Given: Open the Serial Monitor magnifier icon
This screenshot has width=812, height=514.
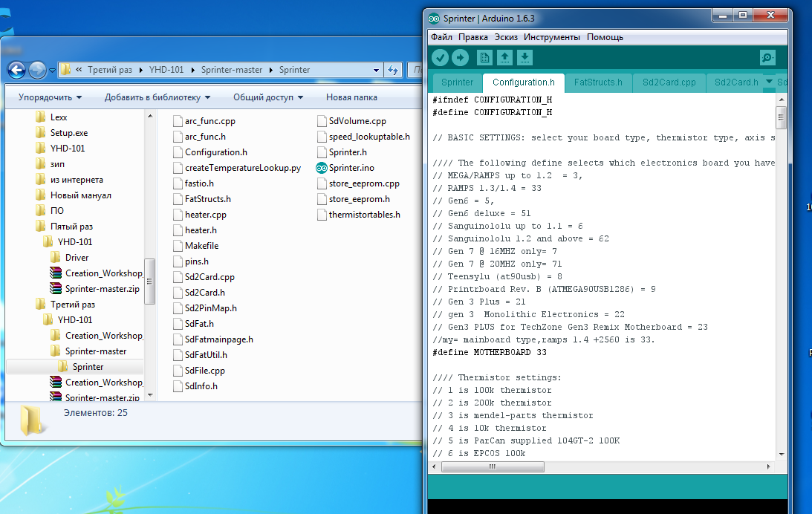Looking at the screenshot, I should [767, 57].
